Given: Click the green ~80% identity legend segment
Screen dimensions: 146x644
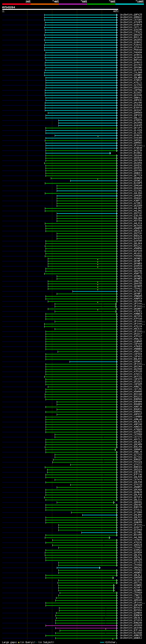Looking at the screenshot, I should [x=101, y=4].
